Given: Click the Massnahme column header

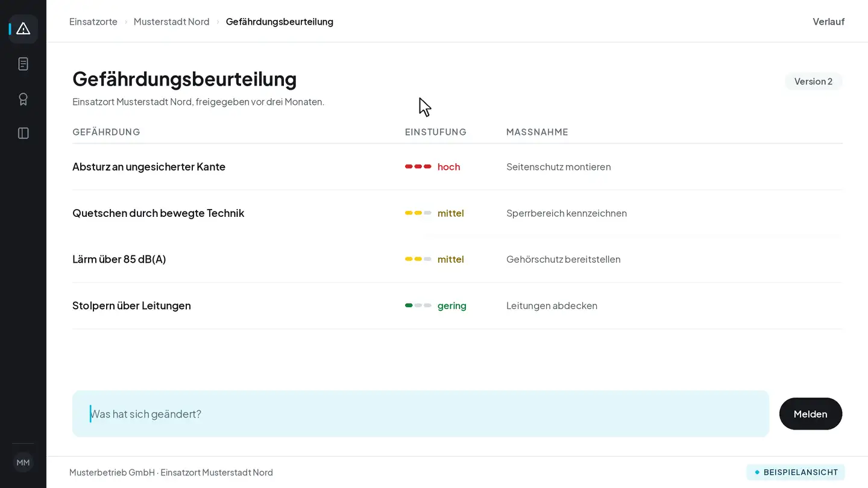Looking at the screenshot, I should click(x=537, y=132).
